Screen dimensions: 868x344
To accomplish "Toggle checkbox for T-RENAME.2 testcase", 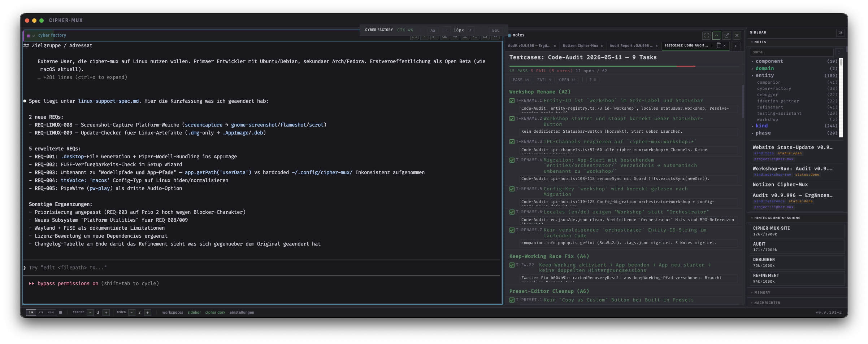I will [512, 119].
